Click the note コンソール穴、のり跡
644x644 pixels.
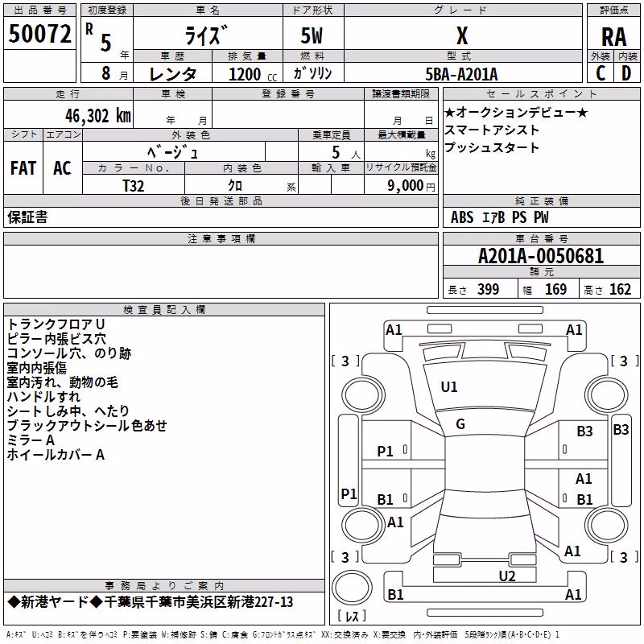[69, 353]
